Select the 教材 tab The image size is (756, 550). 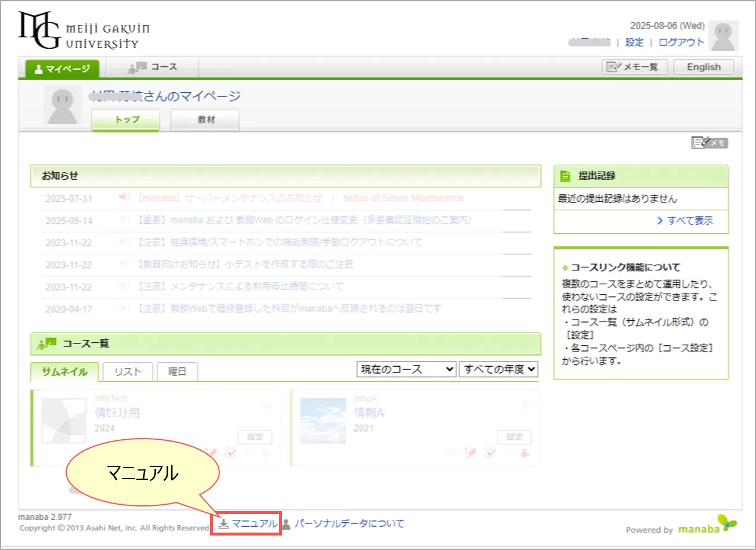coord(205,120)
